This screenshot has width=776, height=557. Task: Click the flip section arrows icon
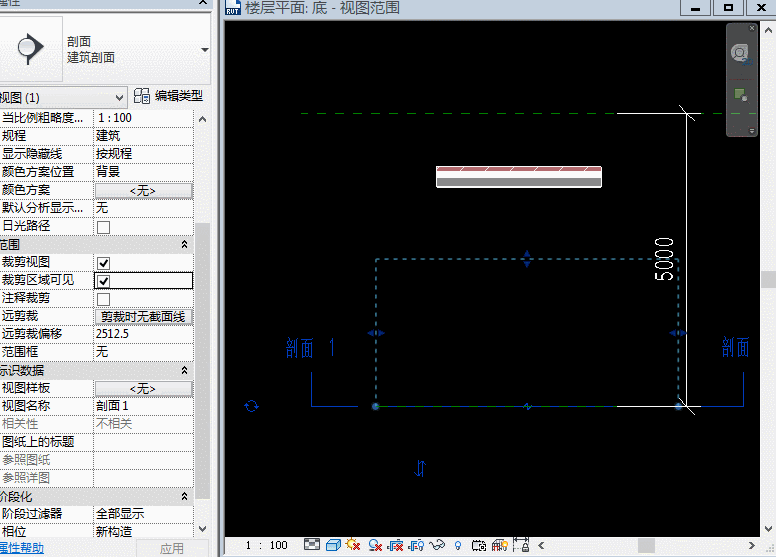(420, 468)
